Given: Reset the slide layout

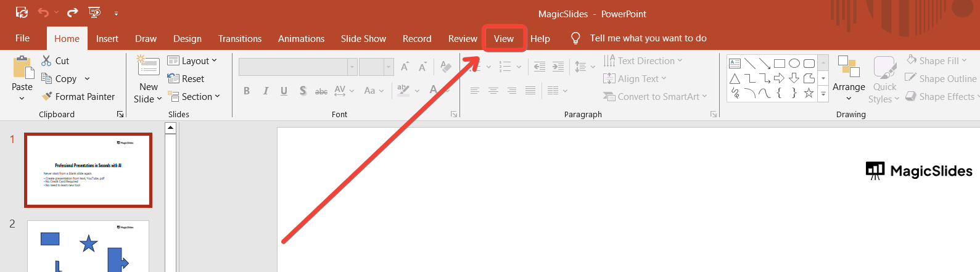Looking at the screenshot, I should point(186,78).
